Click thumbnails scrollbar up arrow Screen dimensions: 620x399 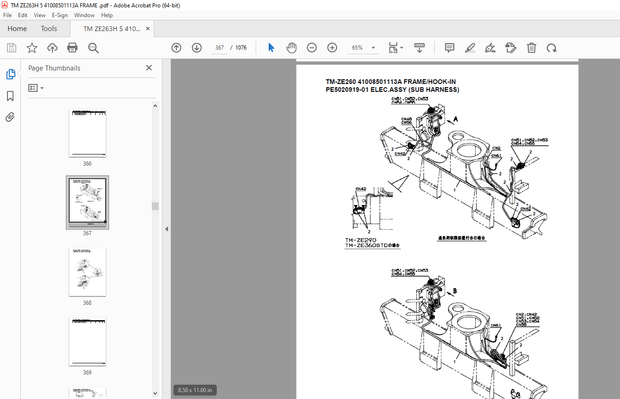point(155,106)
